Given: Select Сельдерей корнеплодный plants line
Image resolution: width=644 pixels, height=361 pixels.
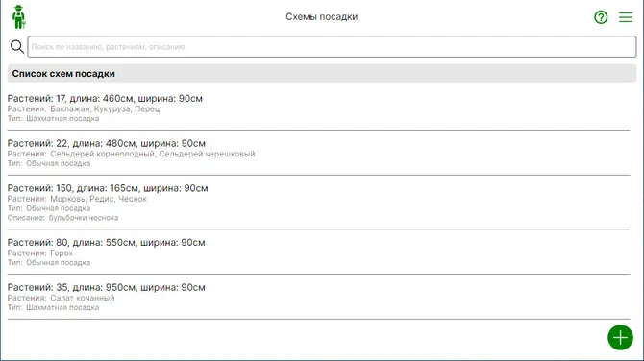Looking at the screenshot, I should tap(131, 154).
